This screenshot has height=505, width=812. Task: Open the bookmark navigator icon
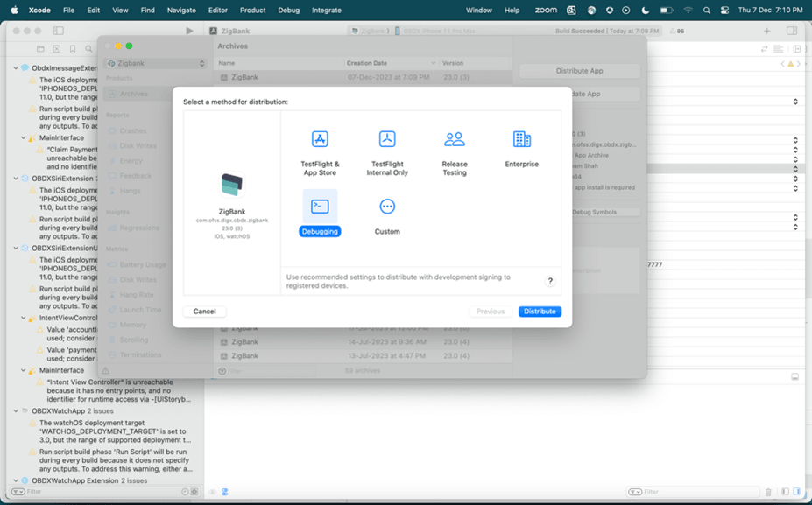pyautogui.click(x=73, y=49)
